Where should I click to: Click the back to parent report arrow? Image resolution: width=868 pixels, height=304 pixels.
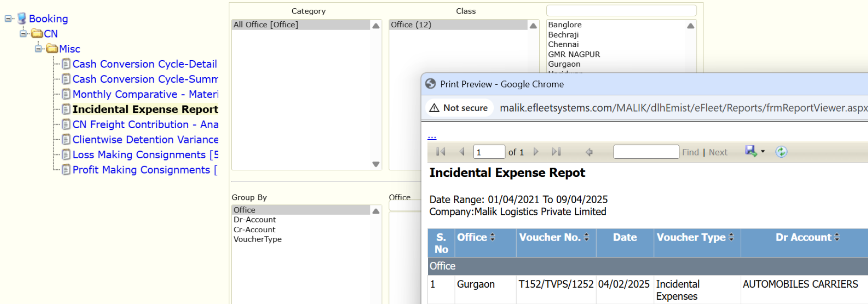click(x=589, y=152)
